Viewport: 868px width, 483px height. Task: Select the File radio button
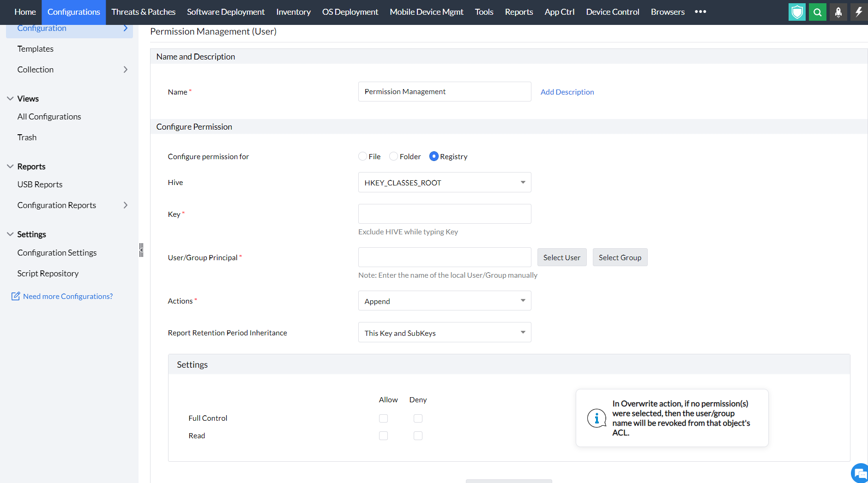pyautogui.click(x=362, y=156)
